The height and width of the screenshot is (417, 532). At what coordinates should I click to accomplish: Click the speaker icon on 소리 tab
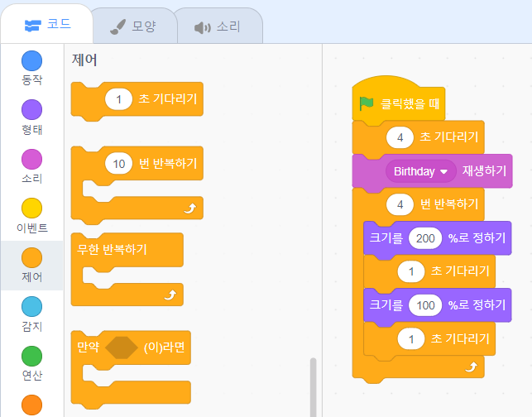[x=203, y=27]
